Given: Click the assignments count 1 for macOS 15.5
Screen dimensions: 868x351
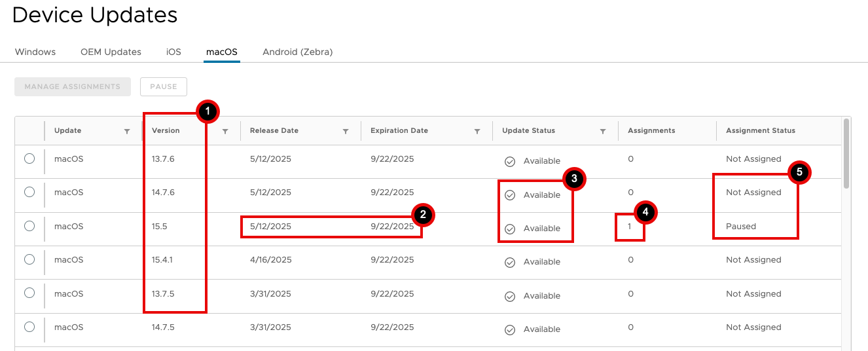Looking at the screenshot, I should click(630, 227).
